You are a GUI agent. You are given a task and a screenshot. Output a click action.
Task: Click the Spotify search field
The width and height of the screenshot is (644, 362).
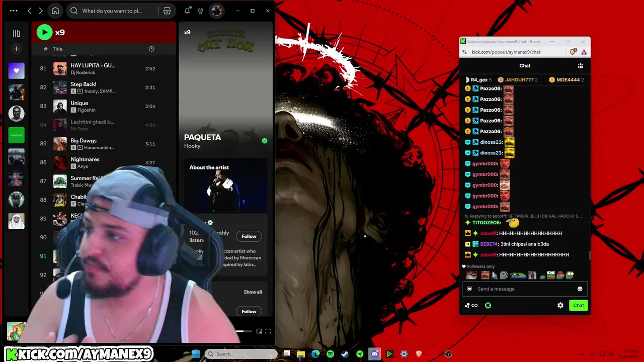pos(112,11)
